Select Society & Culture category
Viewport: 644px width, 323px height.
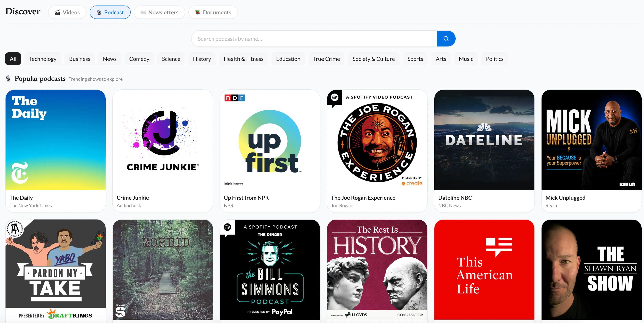pyautogui.click(x=373, y=59)
